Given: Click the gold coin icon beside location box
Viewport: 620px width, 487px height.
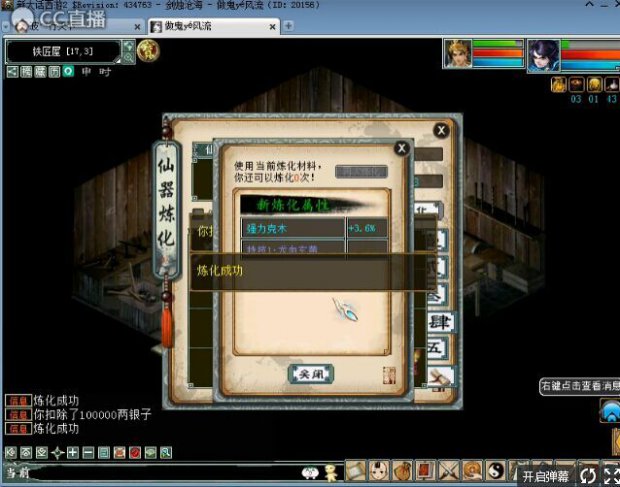Looking at the screenshot, I should pyautogui.click(x=148, y=51).
